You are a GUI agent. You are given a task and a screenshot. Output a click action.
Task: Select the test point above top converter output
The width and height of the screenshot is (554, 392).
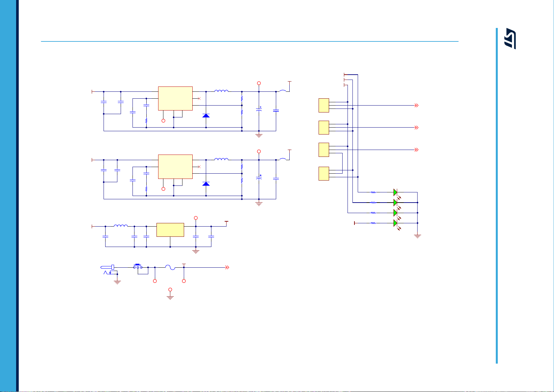[x=259, y=83]
